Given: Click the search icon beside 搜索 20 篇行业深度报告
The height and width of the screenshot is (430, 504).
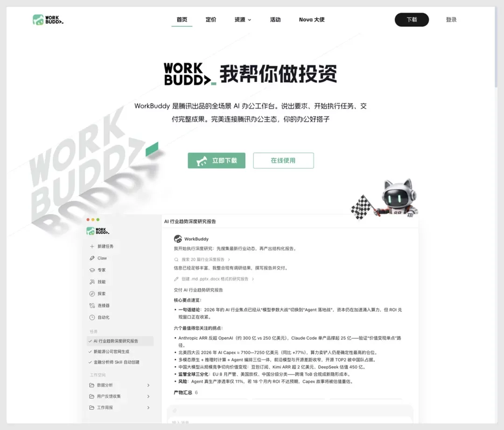Looking at the screenshot, I should click(176, 260).
